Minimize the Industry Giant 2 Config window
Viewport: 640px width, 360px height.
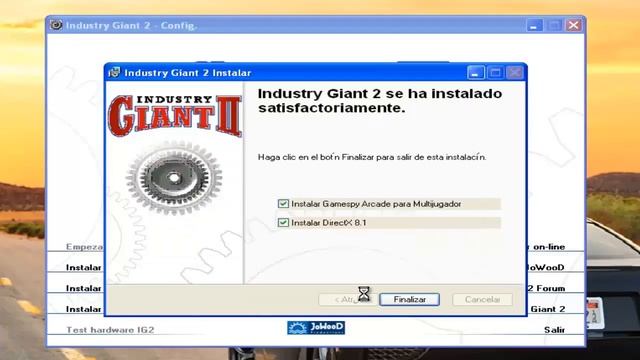[x=534, y=25]
